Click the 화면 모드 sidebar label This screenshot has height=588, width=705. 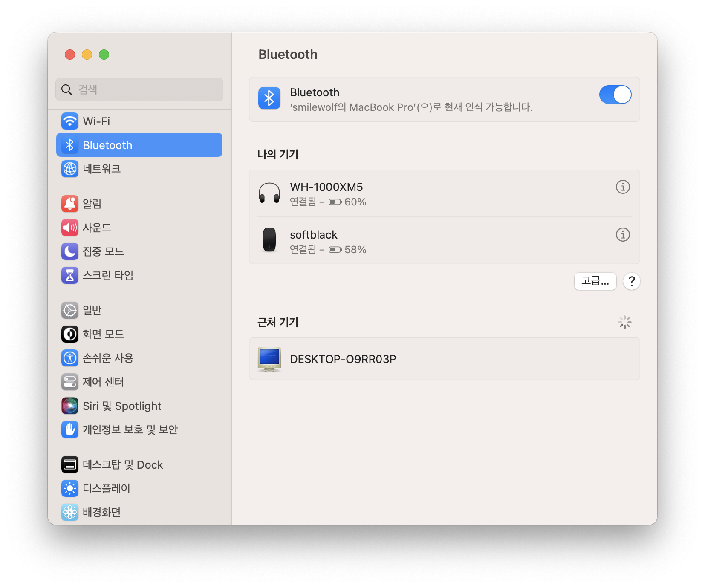103,334
